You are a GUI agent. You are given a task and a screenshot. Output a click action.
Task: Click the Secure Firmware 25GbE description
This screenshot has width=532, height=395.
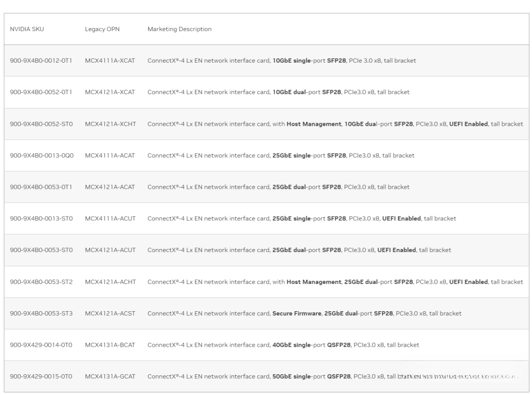click(304, 314)
